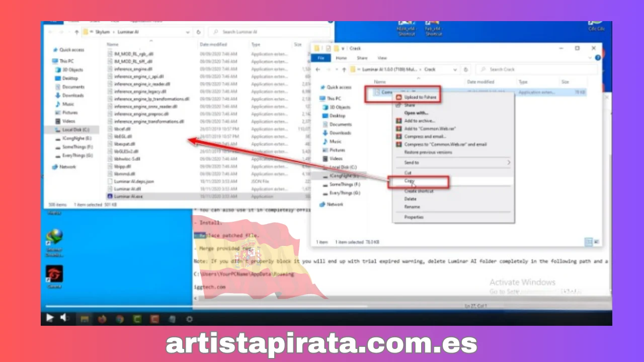Screen dimensions: 644x362
Task: Mute the video with the speaker icon
Action: click(65, 318)
